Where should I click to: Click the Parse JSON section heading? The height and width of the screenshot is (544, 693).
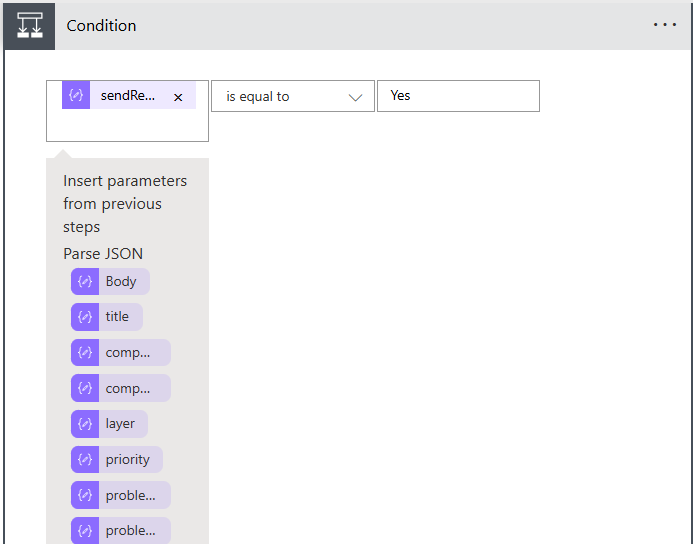click(103, 253)
